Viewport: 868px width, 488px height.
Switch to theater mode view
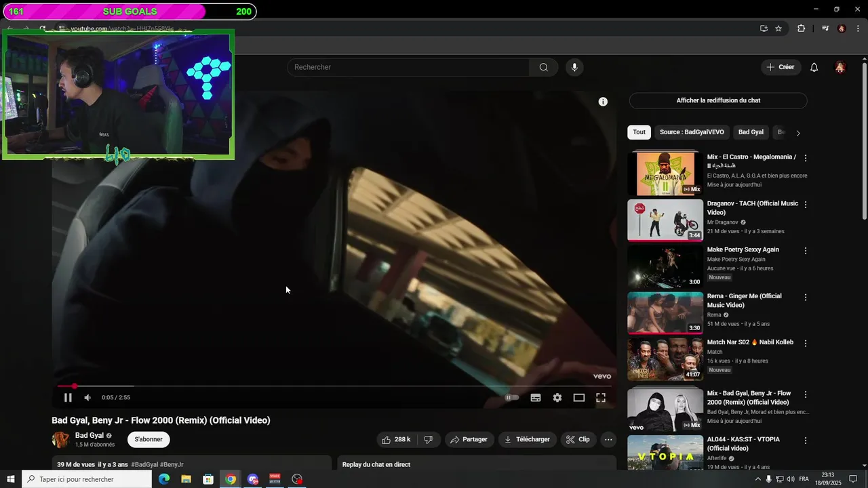tap(579, 398)
